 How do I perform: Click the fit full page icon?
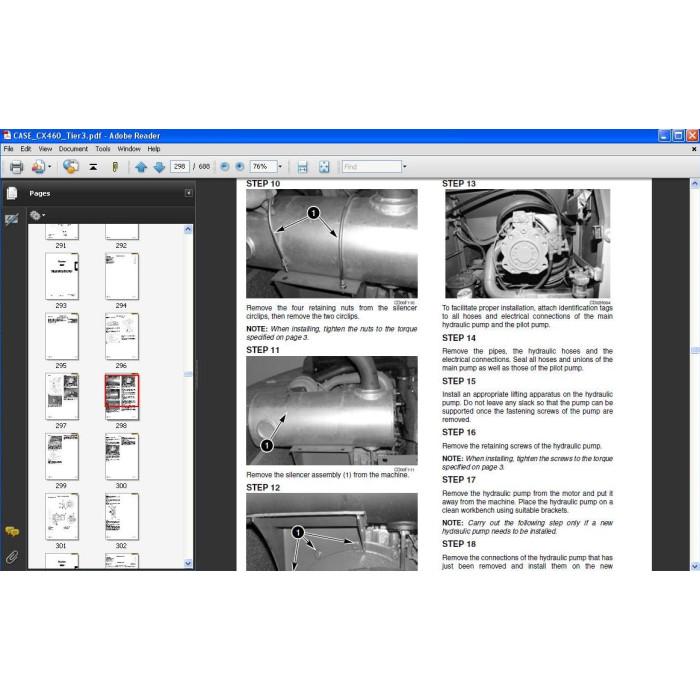[x=324, y=167]
